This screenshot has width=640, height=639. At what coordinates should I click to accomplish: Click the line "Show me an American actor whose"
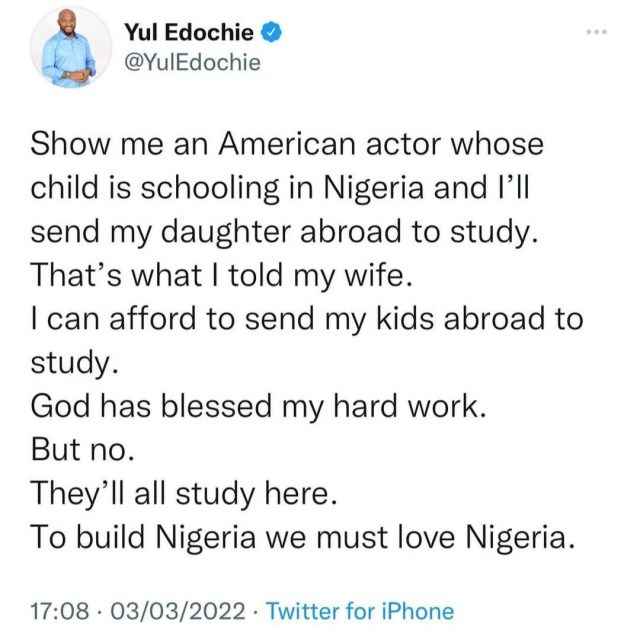287,144
